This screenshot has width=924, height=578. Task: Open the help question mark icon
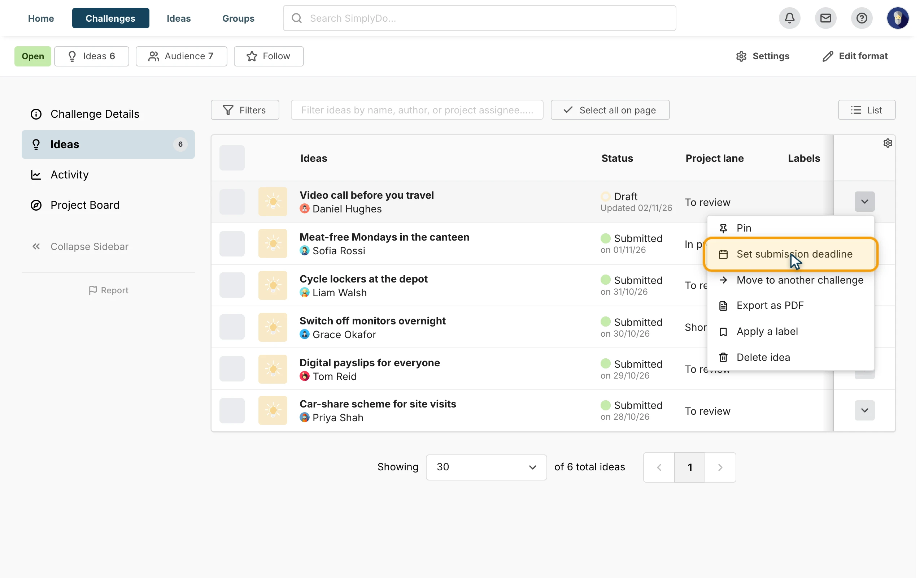[862, 18]
